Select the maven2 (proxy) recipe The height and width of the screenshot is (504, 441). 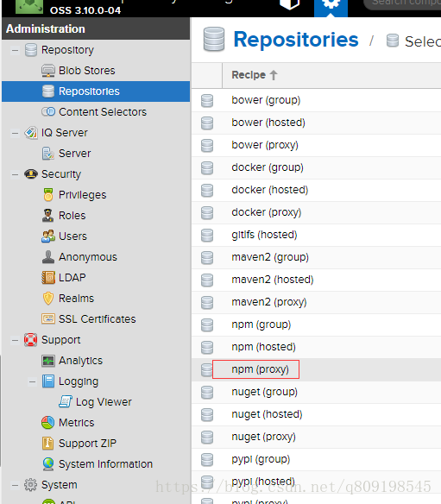click(316, 302)
